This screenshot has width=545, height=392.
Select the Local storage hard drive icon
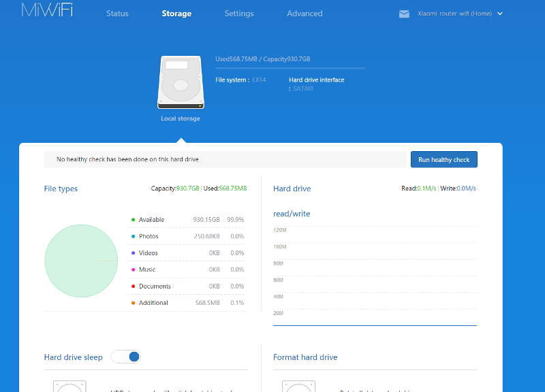point(181,83)
